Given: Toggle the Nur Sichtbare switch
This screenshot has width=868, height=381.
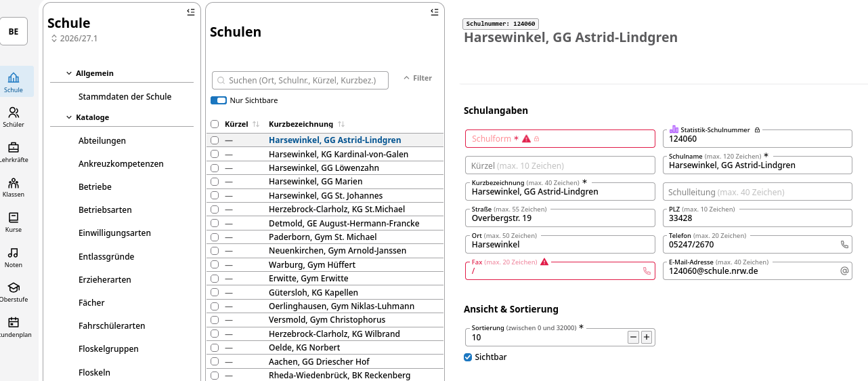Looking at the screenshot, I should 219,100.
